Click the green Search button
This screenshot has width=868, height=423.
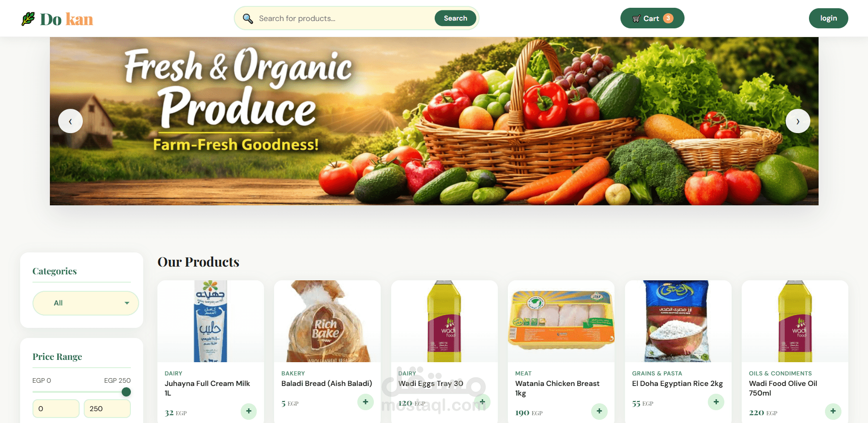click(x=455, y=18)
